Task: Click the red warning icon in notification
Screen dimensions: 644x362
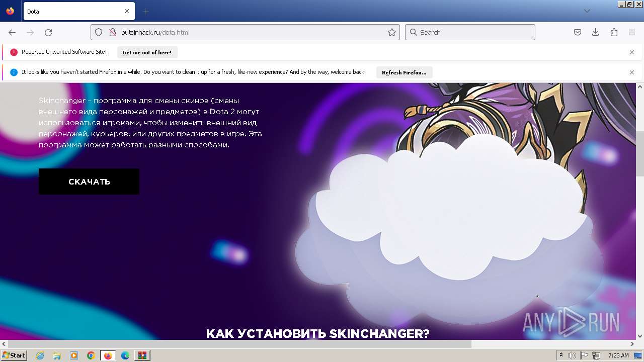Action: [x=14, y=52]
